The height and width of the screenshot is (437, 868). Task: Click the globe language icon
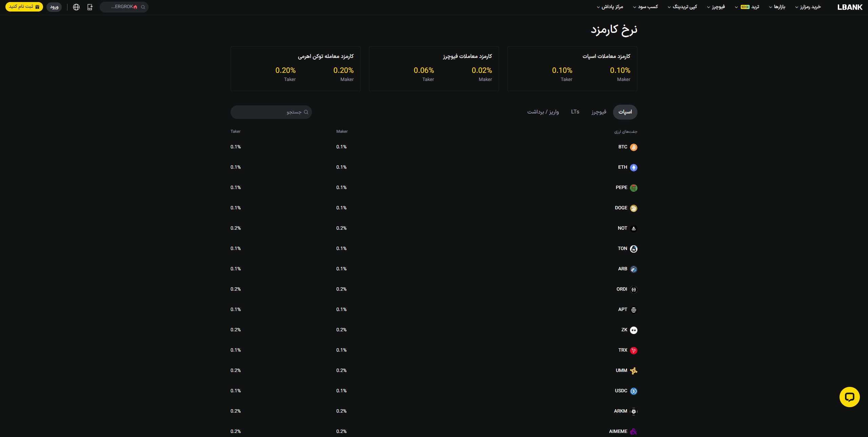pyautogui.click(x=76, y=7)
